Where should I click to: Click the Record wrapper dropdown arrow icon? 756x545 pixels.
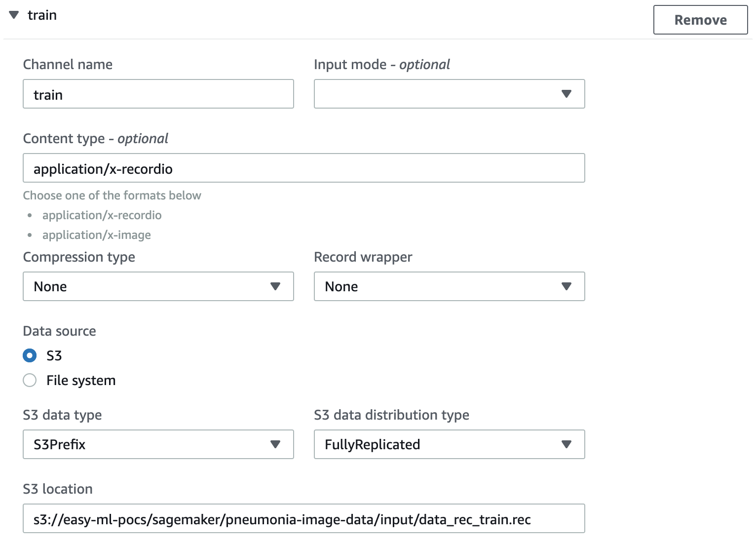pos(566,286)
